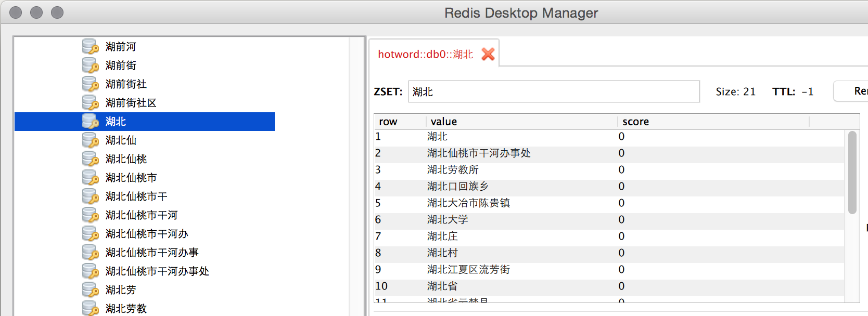The height and width of the screenshot is (316, 868).
Task: Click the key icon next to 湖前街社区
Action: tap(90, 103)
